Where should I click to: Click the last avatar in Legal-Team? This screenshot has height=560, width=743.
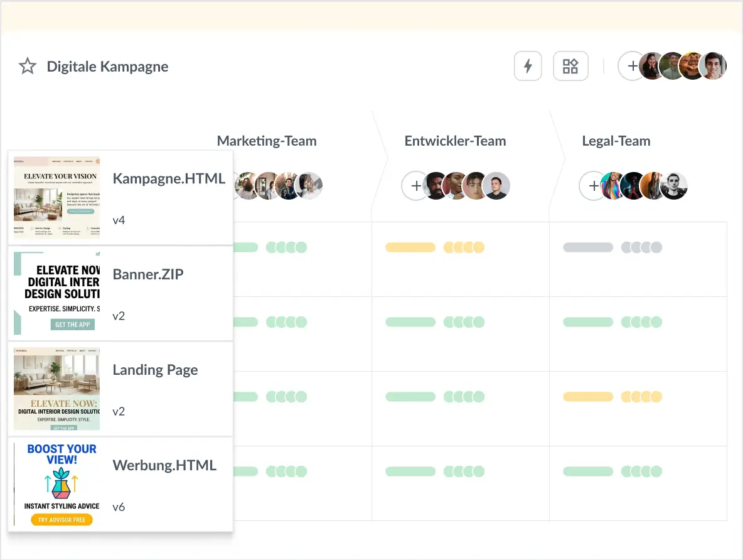674,186
